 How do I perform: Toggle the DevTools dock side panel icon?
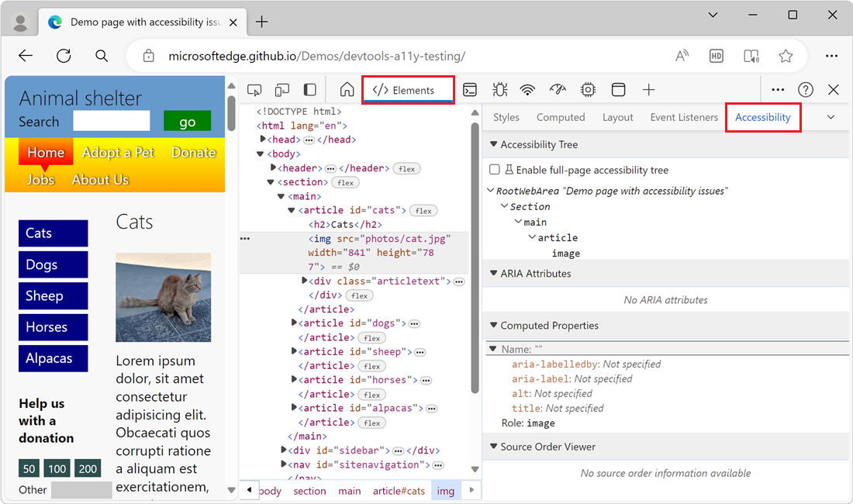(309, 89)
